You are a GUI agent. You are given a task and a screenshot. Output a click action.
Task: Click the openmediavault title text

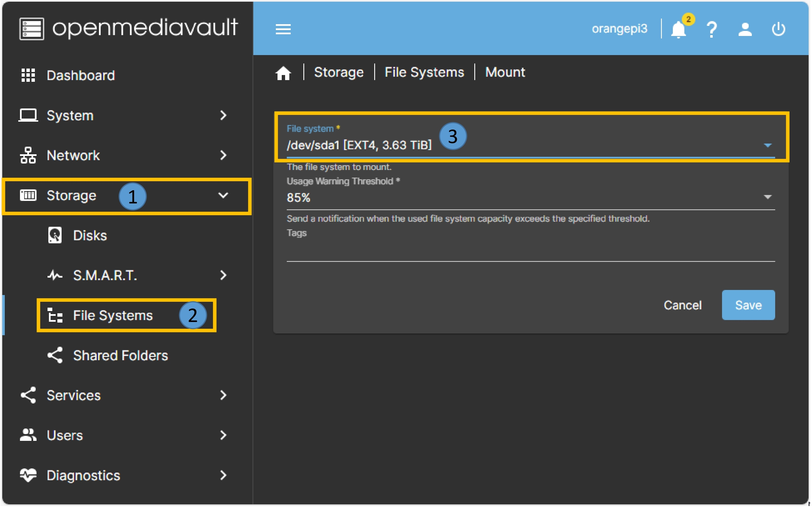click(x=145, y=28)
